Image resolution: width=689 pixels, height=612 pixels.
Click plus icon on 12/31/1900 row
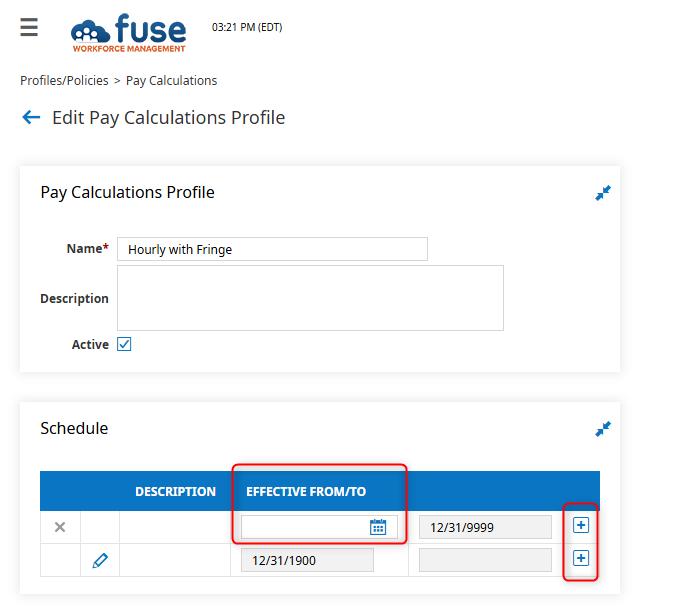pyautogui.click(x=581, y=558)
